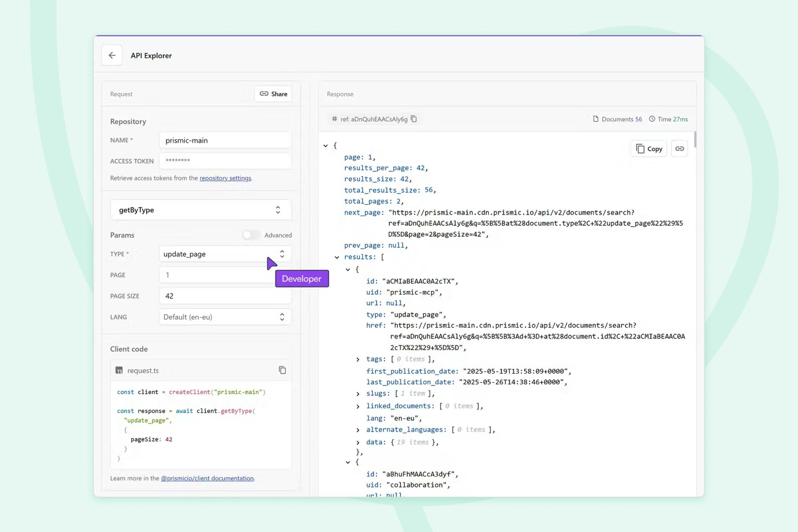This screenshot has width=798, height=532.
Task: Expand the slugs array
Action: pyautogui.click(x=358, y=394)
